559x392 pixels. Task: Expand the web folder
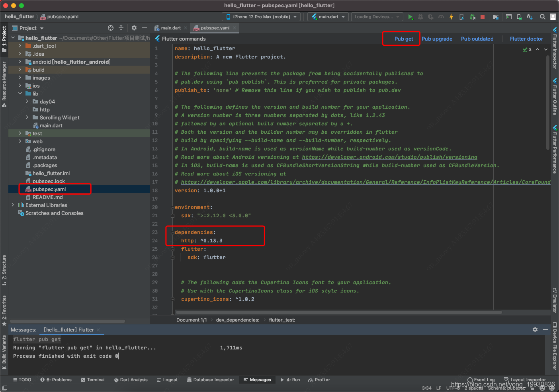(x=20, y=141)
